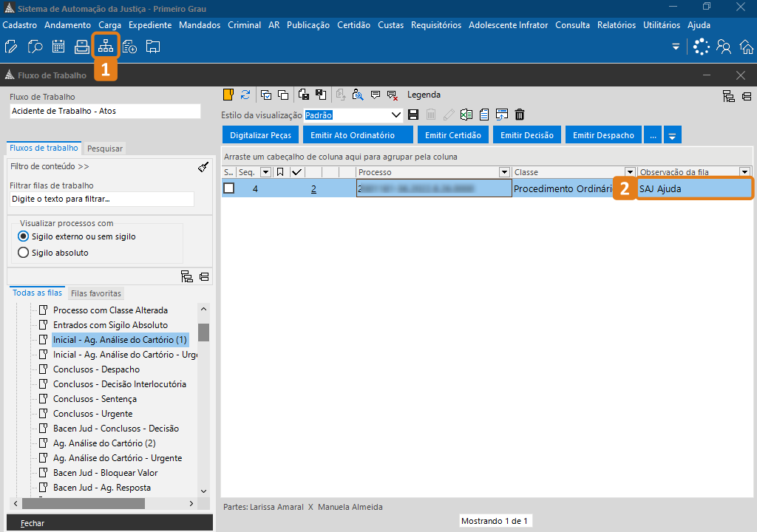
Task: Click the save visualization style floppy icon
Action: point(413,115)
